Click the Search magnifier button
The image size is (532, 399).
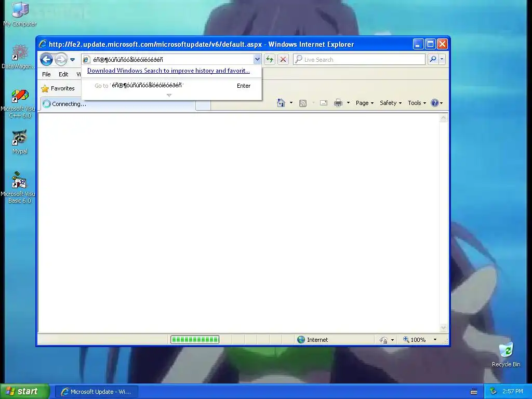(433, 59)
